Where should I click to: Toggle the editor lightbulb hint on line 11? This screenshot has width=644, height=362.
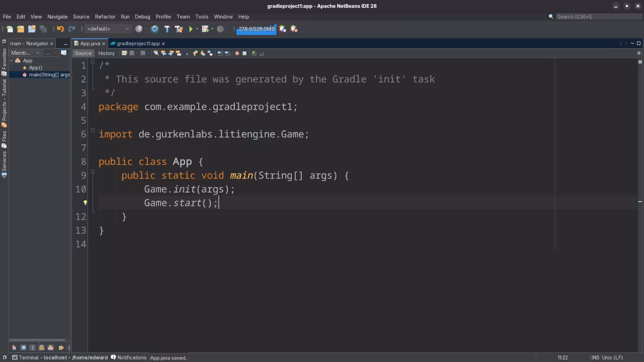[x=85, y=202]
